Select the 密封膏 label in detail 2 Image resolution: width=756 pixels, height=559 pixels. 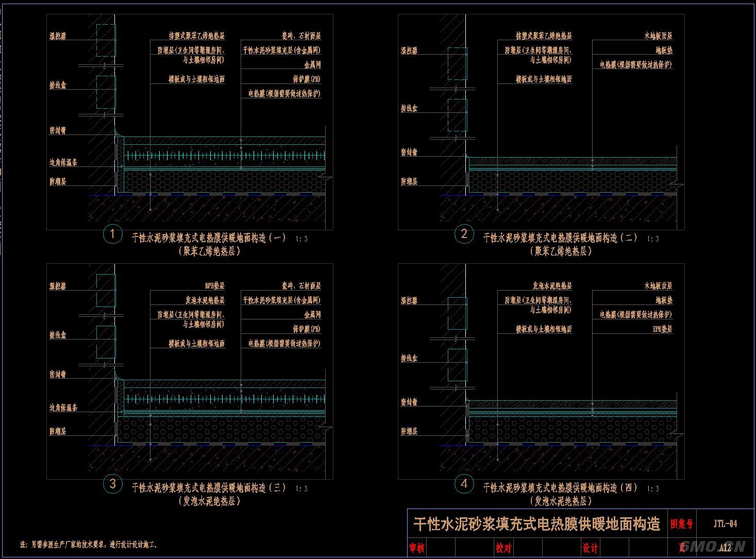(x=409, y=153)
